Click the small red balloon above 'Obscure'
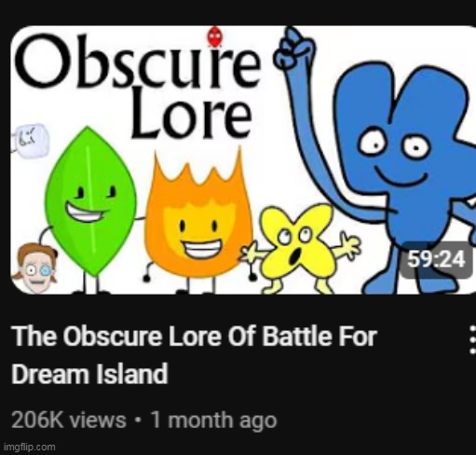 coord(215,36)
